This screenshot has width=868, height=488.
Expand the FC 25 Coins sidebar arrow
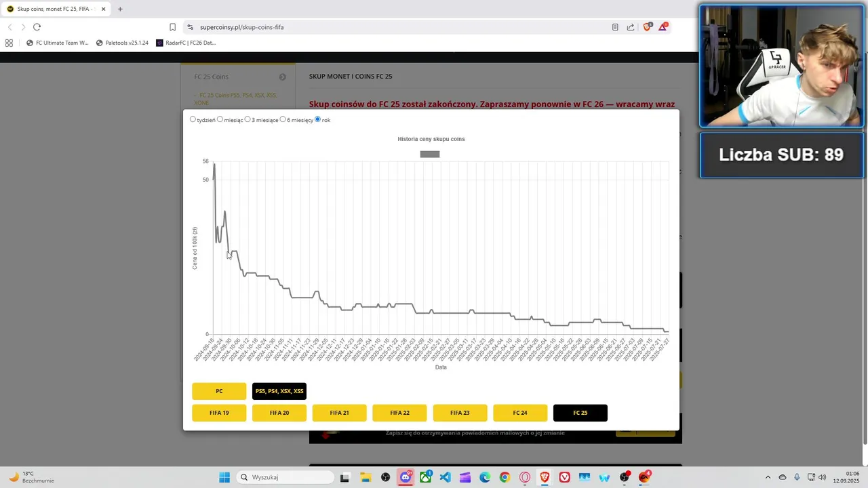pyautogui.click(x=282, y=77)
